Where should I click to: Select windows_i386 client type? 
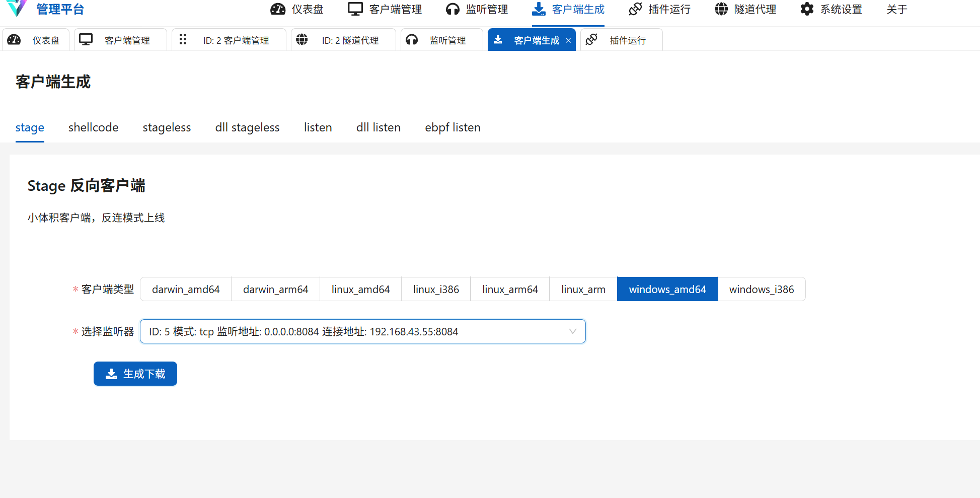pyautogui.click(x=762, y=289)
